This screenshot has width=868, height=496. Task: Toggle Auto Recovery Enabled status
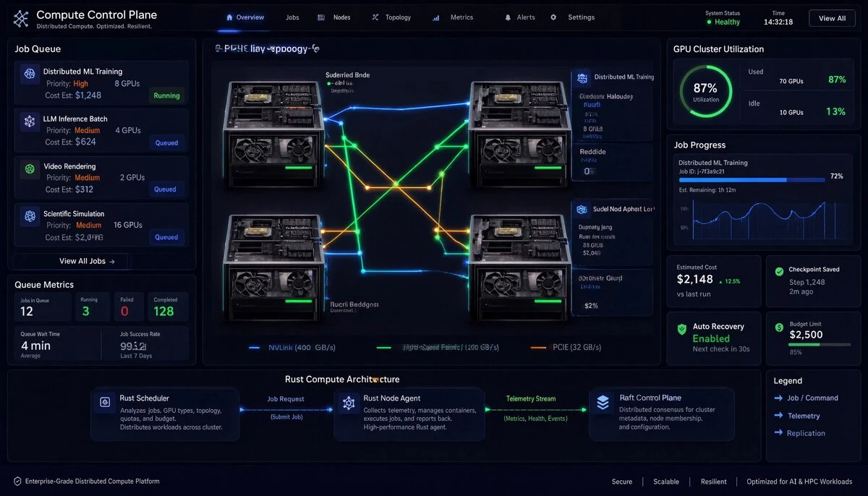pos(711,338)
